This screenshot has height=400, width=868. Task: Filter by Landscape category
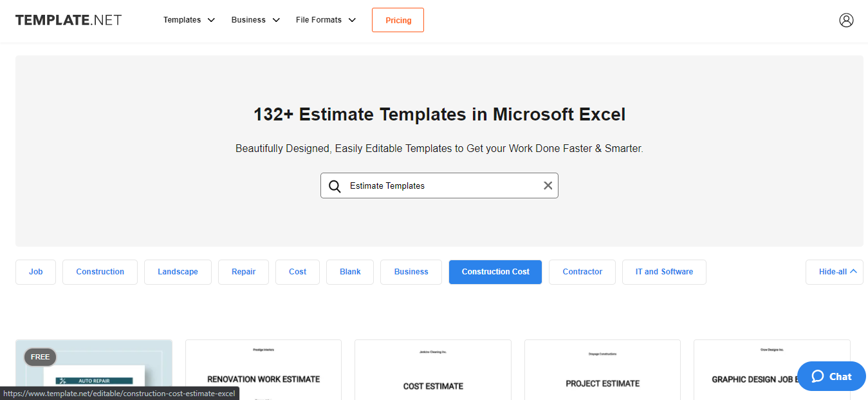178,272
